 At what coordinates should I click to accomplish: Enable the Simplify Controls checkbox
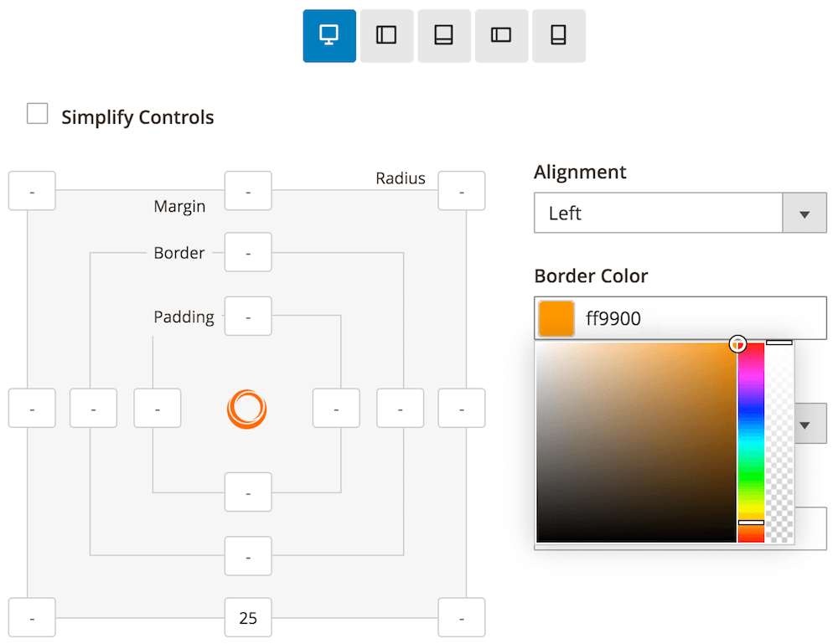click(37, 112)
